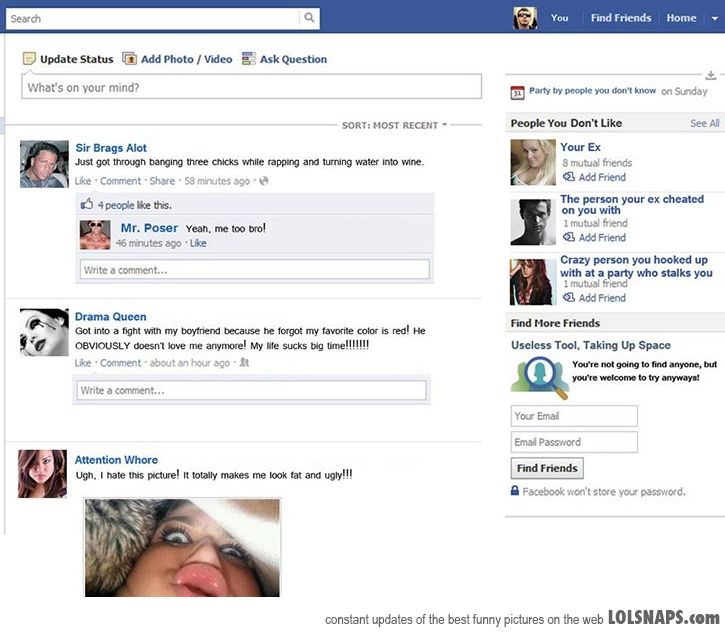The image size is (725, 637).
Task: Like Mr. Poser's comment
Action: point(198,243)
